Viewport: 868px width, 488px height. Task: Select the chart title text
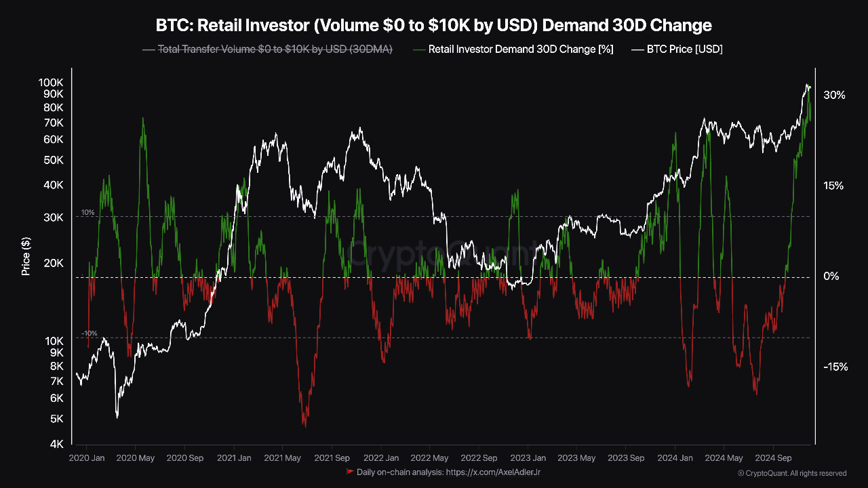pos(433,25)
